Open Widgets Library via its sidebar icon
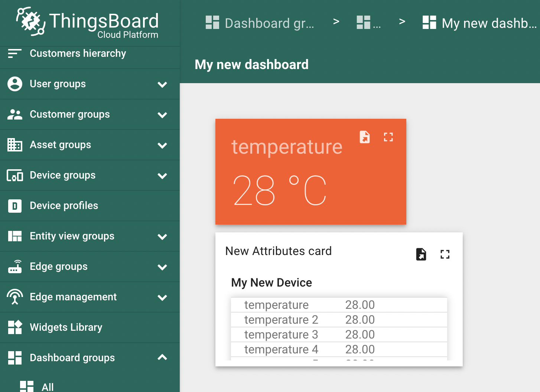 click(x=14, y=327)
